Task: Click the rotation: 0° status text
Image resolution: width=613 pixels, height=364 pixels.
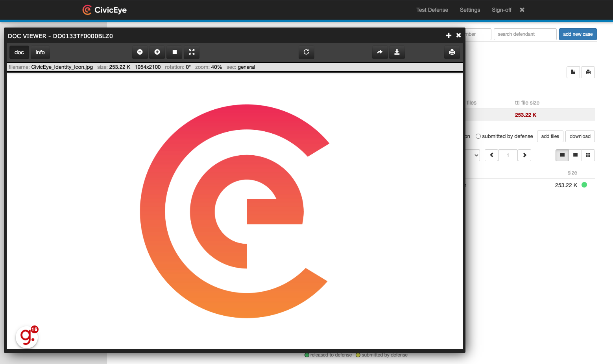Action: 178,67
